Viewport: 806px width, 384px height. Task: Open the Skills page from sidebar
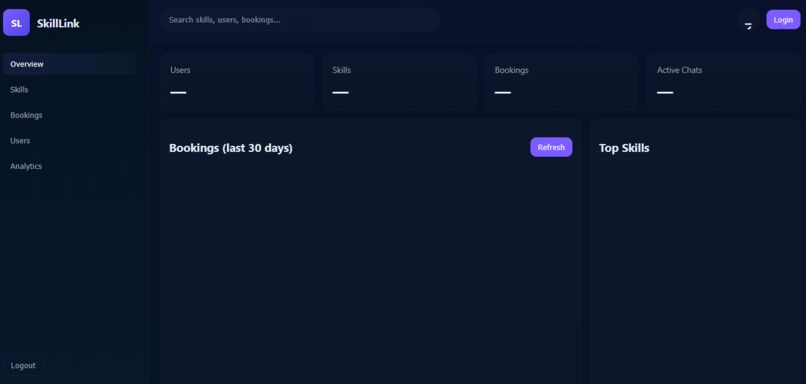tap(69, 89)
